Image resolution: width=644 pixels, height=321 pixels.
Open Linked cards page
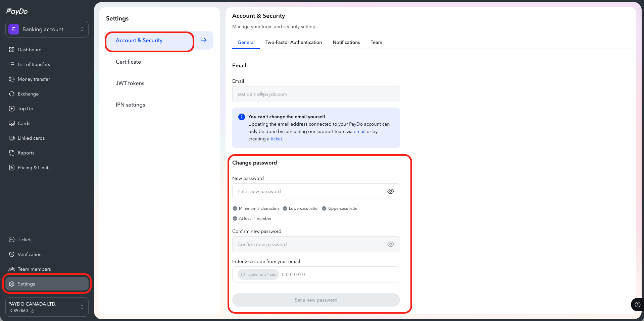pos(47,138)
